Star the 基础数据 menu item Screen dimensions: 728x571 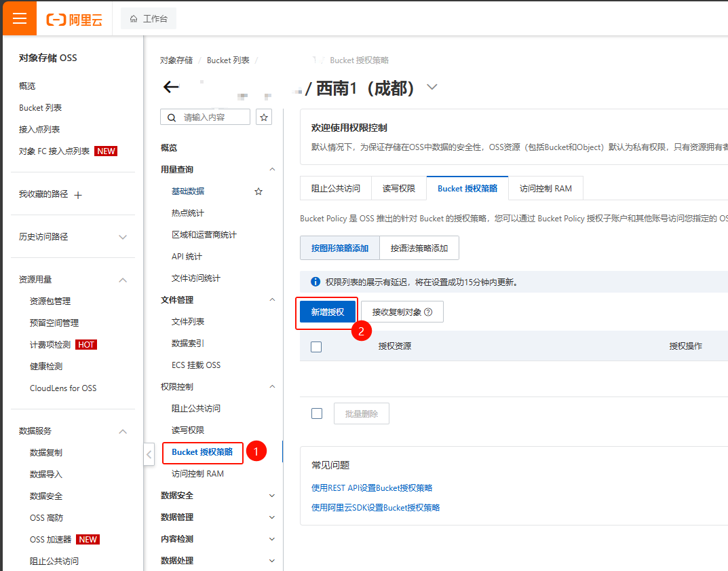[x=258, y=191]
